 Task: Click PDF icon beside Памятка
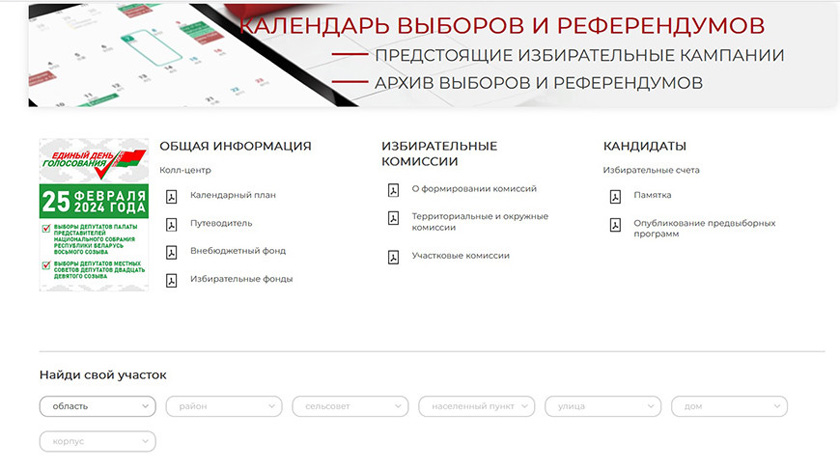[615, 196]
